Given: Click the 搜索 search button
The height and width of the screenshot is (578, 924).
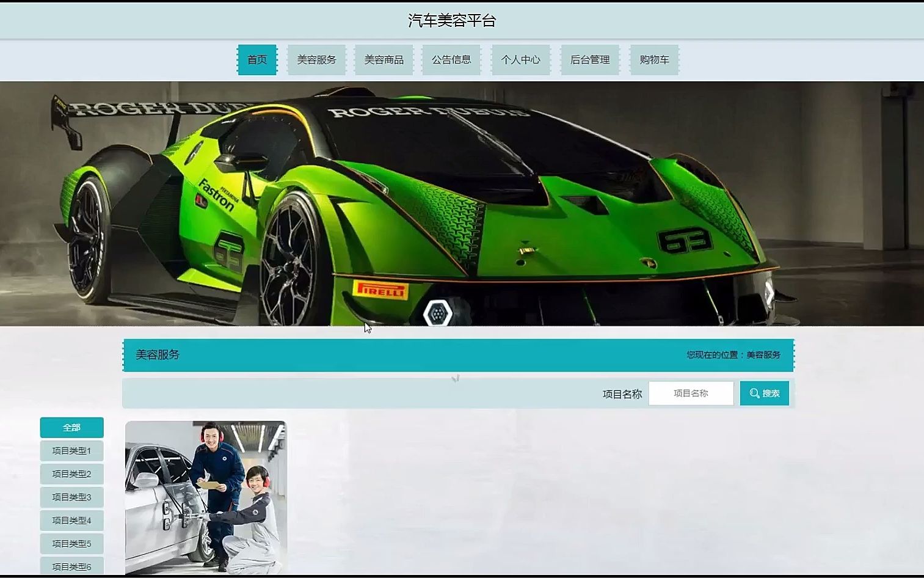Looking at the screenshot, I should (x=765, y=393).
